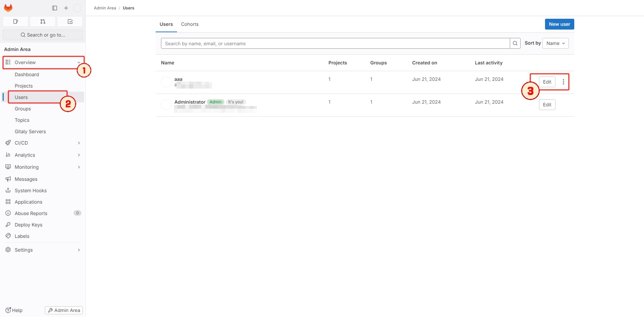Viewport: 644px width, 317px height.
Task: Open the create new (+) icon
Action: point(66,8)
